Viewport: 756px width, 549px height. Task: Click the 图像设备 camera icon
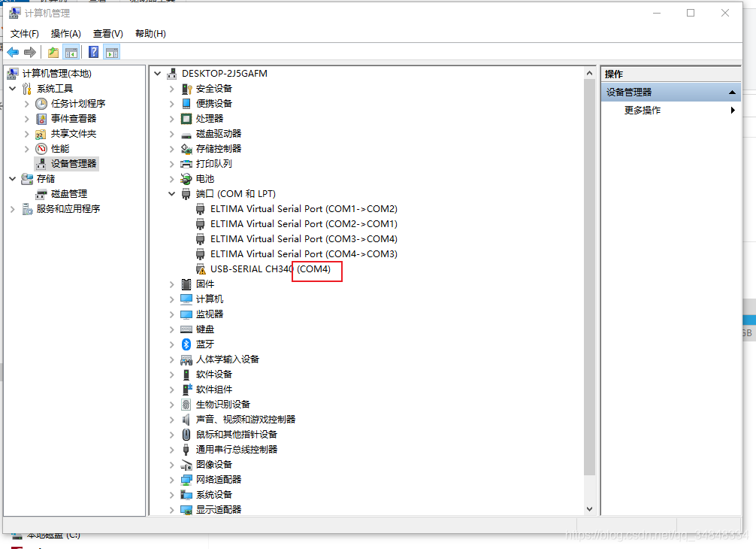pyautogui.click(x=186, y=465)
